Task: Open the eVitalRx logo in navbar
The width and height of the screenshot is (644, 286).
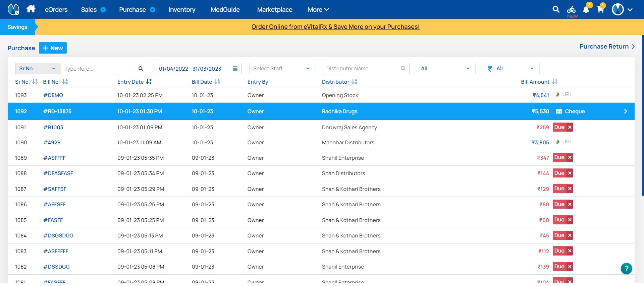Action: [13, 9]
